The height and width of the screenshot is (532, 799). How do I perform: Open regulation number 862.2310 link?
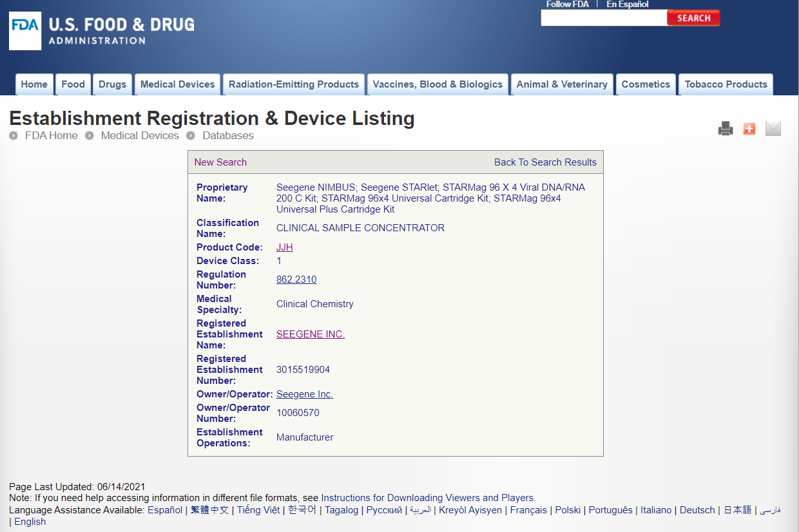point(296,280)
